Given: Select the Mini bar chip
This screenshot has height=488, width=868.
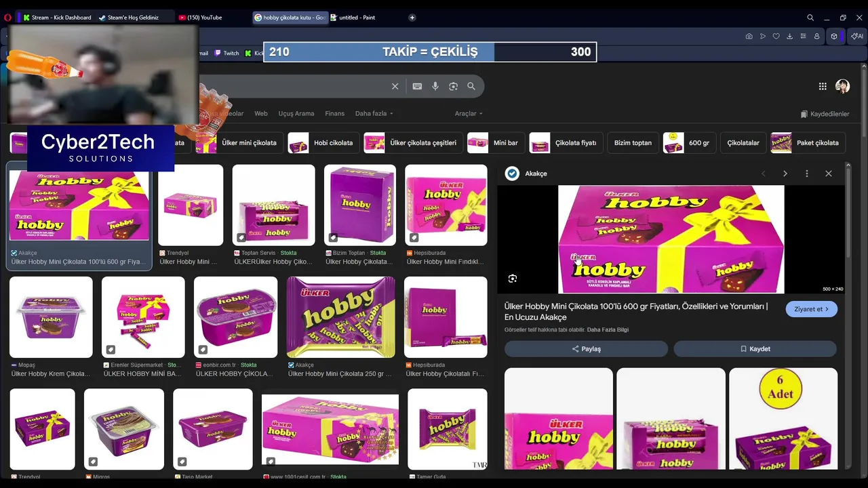Looking at the screenshot, I should 495,143.
